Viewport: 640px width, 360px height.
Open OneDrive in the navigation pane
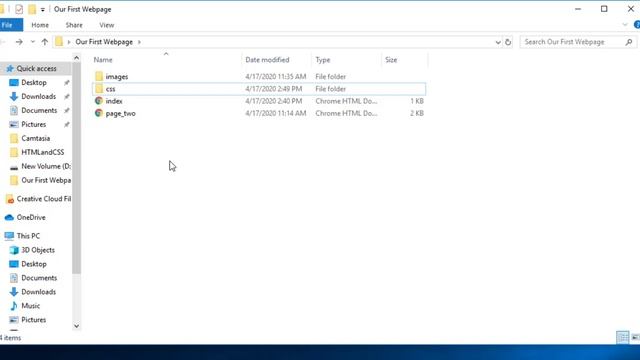[x=31, y=217]
